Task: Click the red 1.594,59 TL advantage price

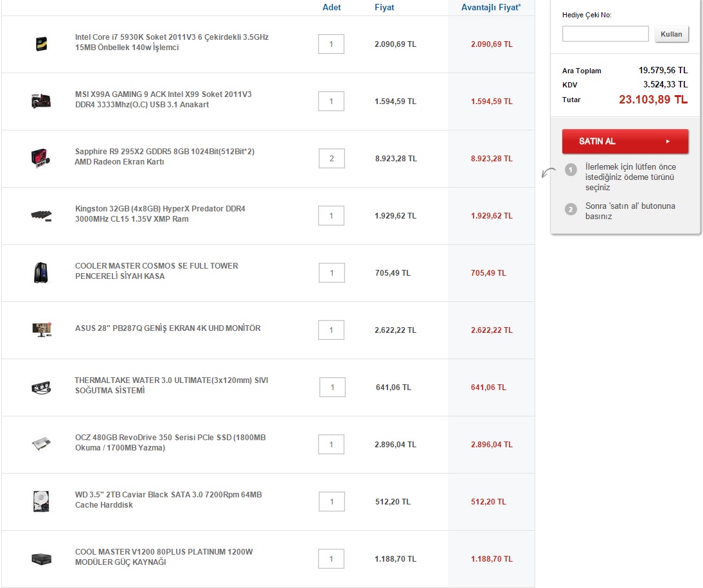Action: pyautogui.click(x=492, y=102)
